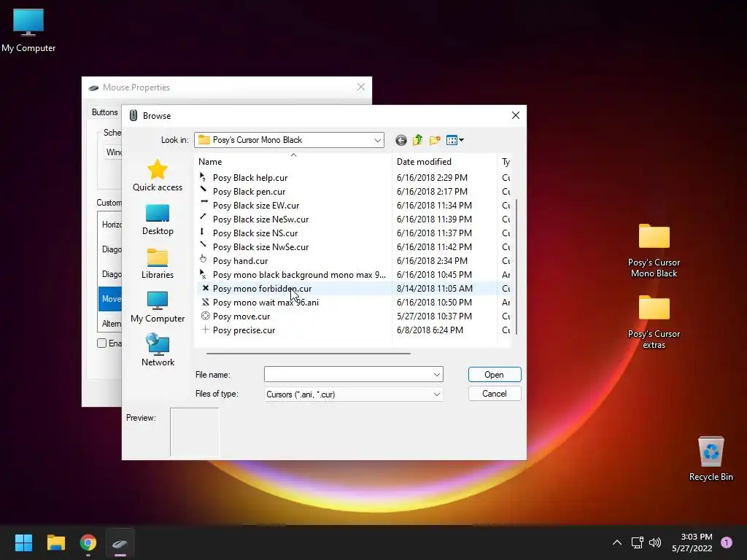Expand the Look in folder dropdown
Viewport: 747px width, 560px height.
(x=377, y=140)
